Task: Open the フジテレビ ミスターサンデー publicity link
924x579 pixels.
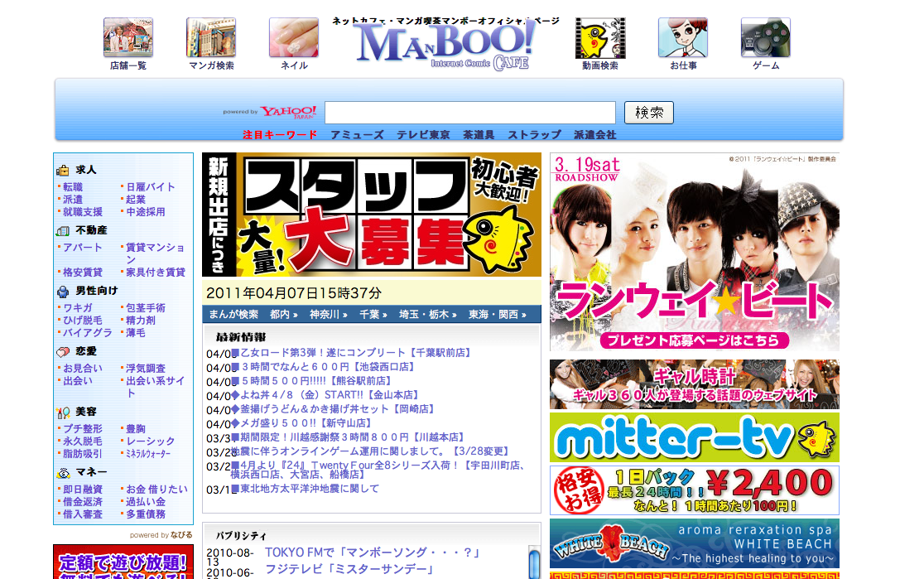Action: [349, 570]
